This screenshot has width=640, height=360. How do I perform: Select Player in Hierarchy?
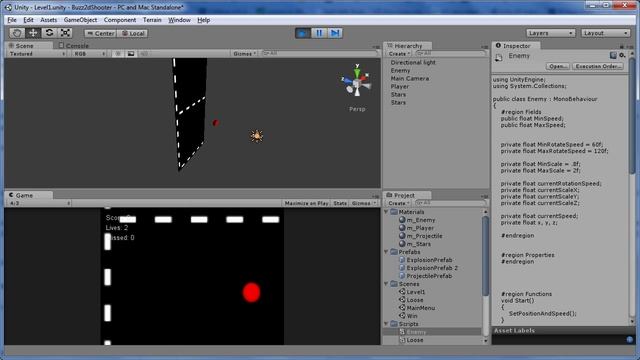coord(399,87)
